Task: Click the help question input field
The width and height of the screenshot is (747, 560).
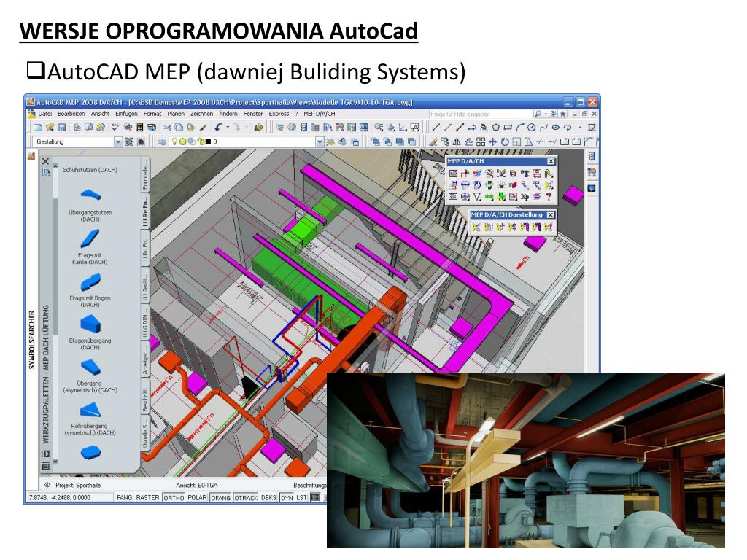Action: pyautogui.click(x=480, y=114)
